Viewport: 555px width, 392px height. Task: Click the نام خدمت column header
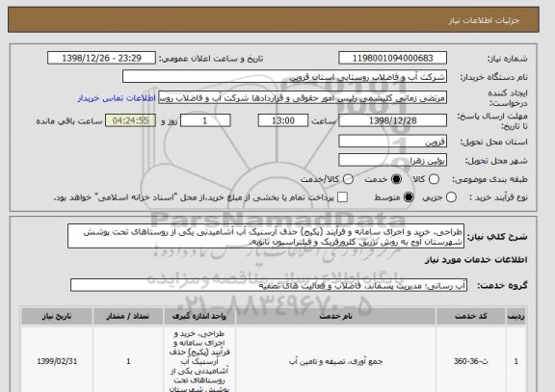[x=335, y=316]
